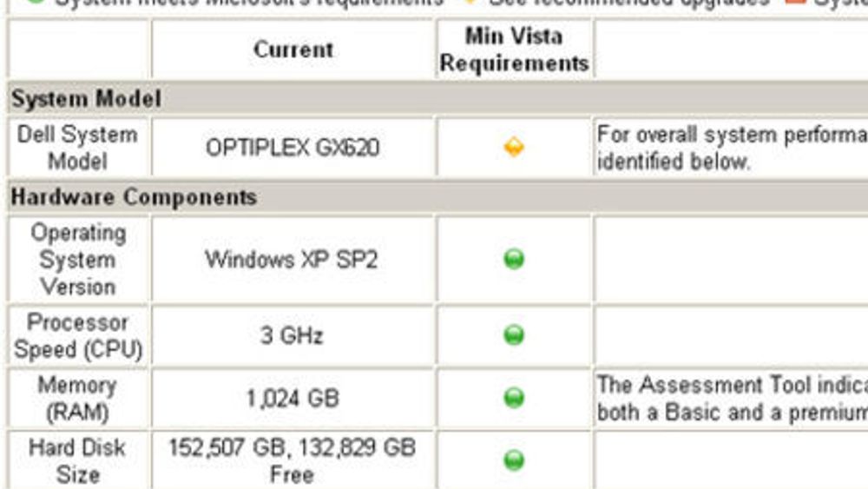
Task: Click the 1,024 GB memory value
Action: (x=293, y=398)
